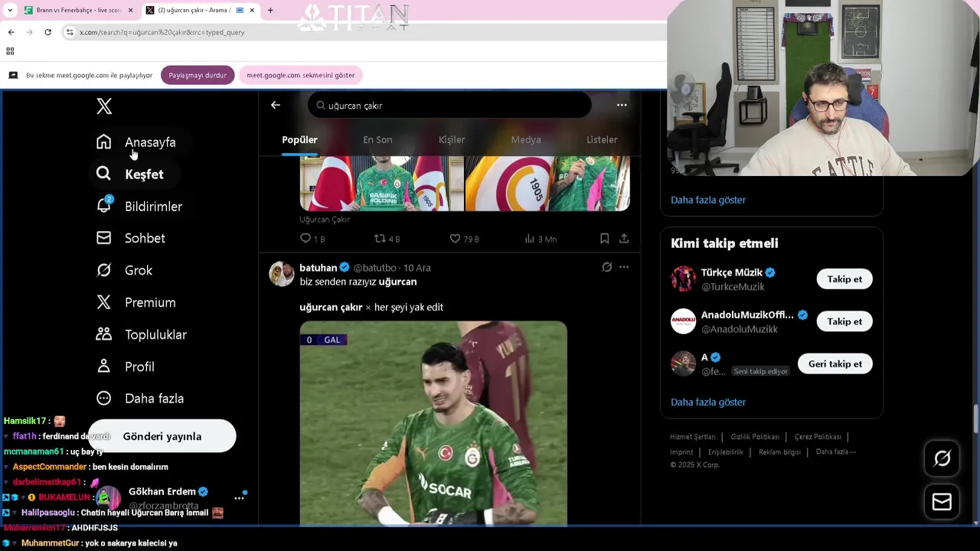
Task: Click back arrow next to search box
Action: (x=276, y=106)
